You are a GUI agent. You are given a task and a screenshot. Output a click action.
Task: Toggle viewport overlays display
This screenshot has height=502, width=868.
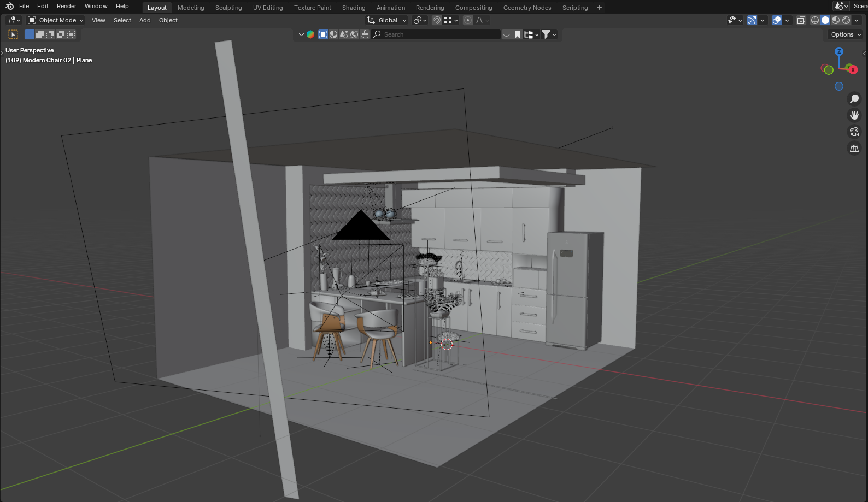pyautogui.click(x=777, y=20)
